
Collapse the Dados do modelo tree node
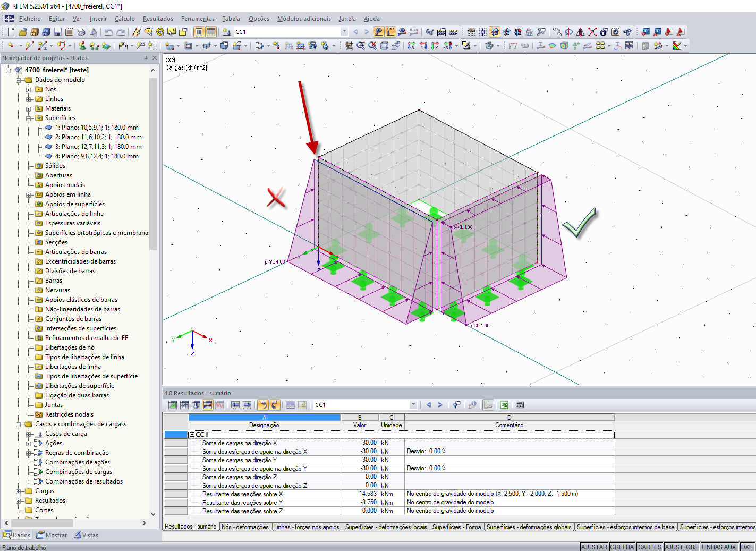19,80
